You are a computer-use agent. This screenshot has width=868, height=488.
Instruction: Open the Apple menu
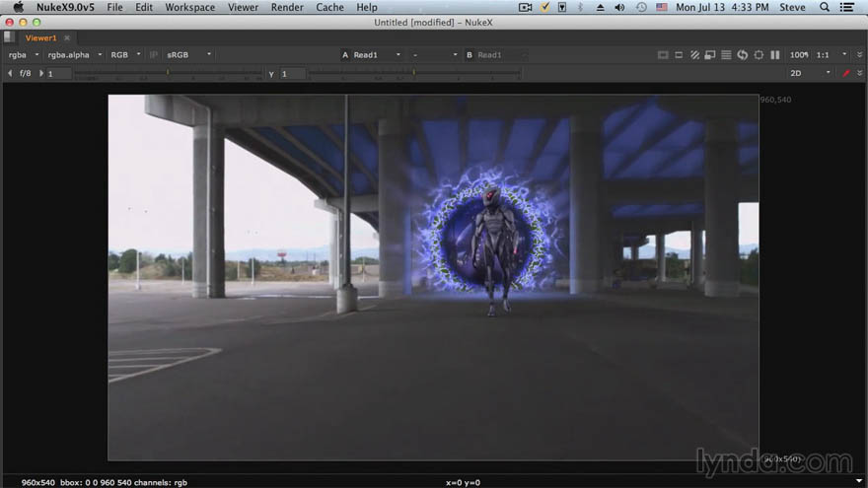pos(19,7)
